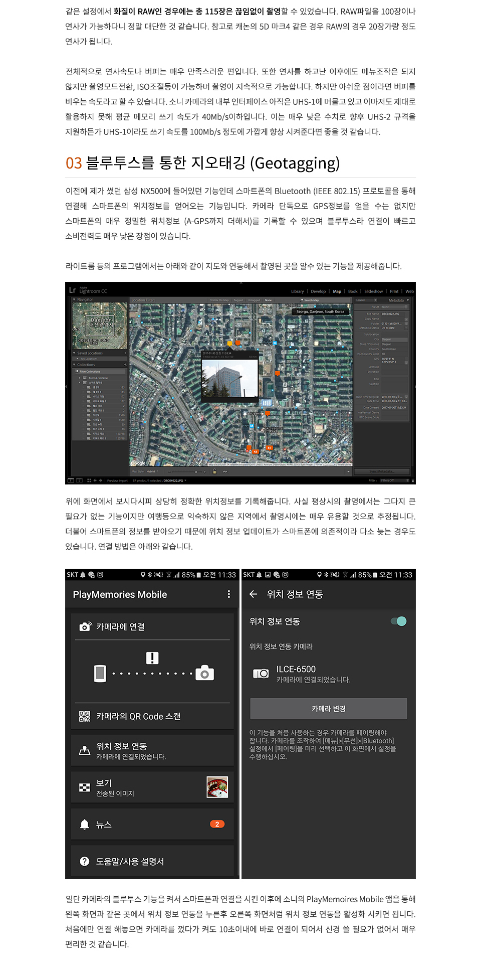Select the Map module tab
This screenshot has height=980, width=481.
tap(337, 291)
